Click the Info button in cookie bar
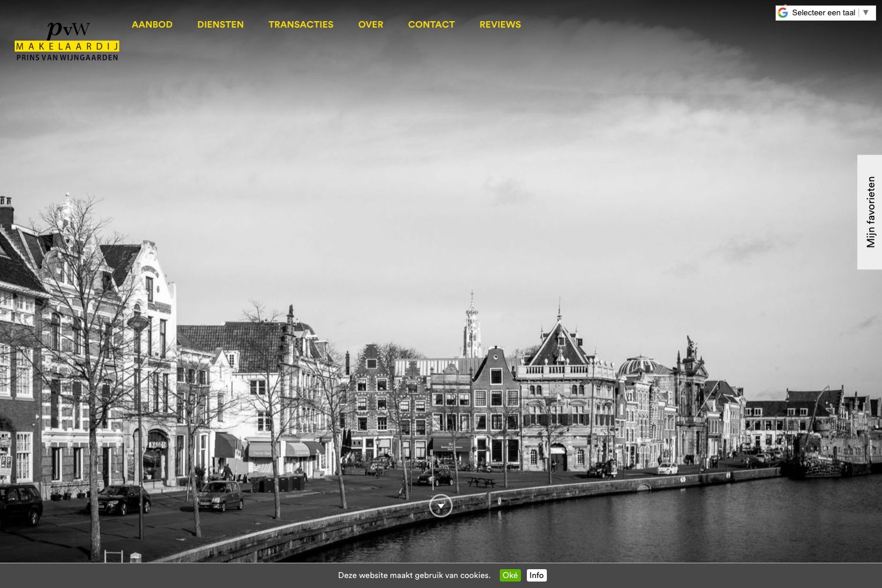This screenshot has height=588, width=882. [x=537, y=575]
